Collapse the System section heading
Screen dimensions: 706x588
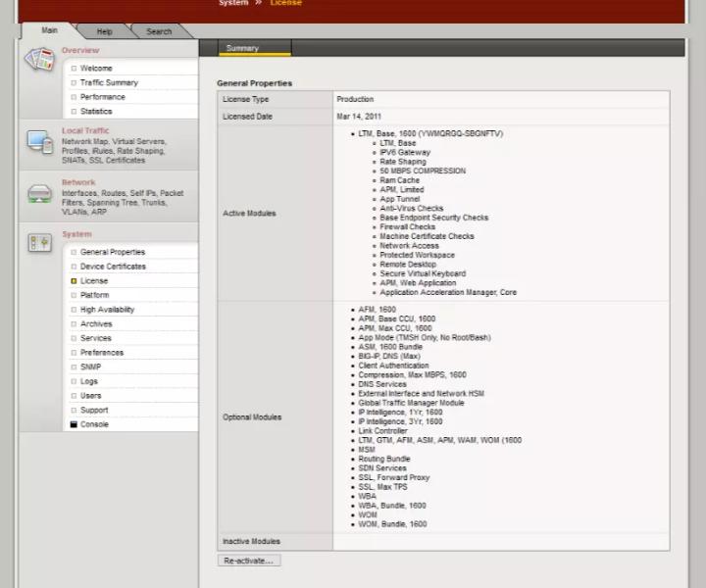[77, 234]
